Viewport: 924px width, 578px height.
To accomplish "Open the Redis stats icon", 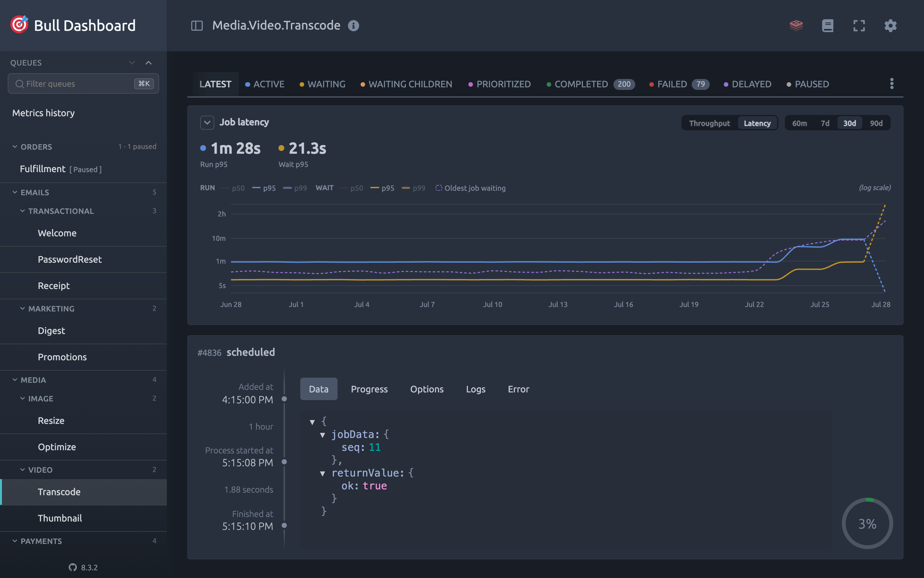I will pos(796,26).
